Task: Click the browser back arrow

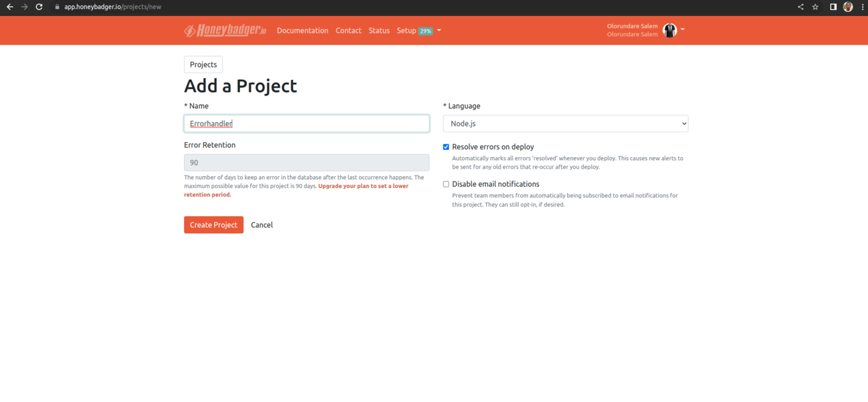Action: (x=9, y=7)
